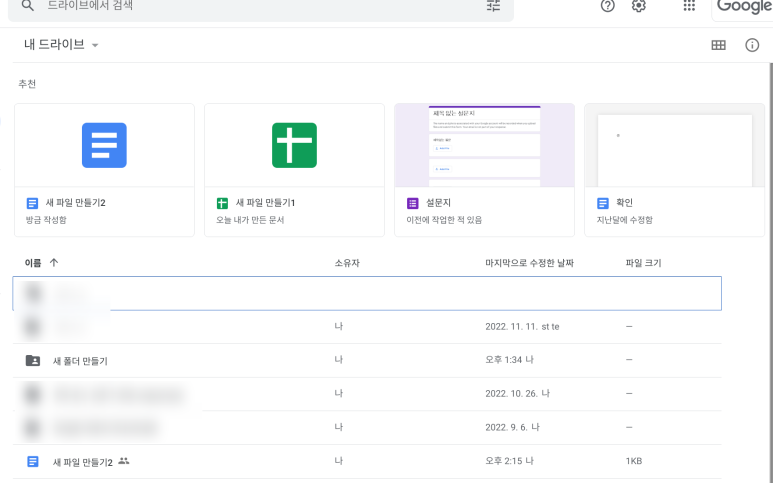
Task: Click the shared people icon next to 새 파일 만들기2
Action: click(124, 461)
